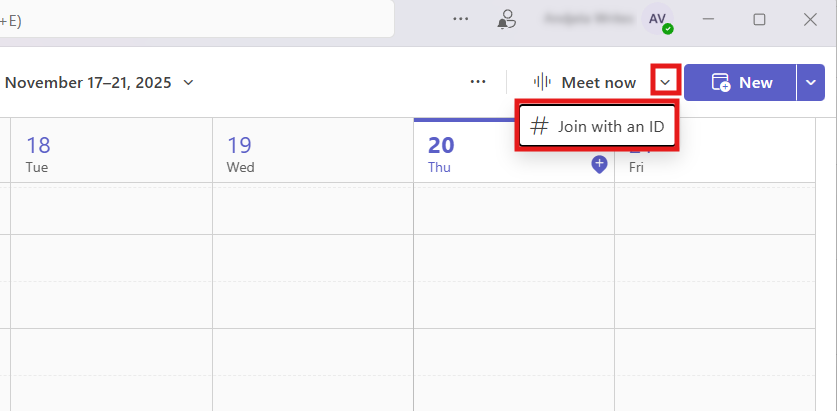Screen dimensions: 837x411
Task: Click an empty time slot under Wednesday 19
Action: coord(312,280)
